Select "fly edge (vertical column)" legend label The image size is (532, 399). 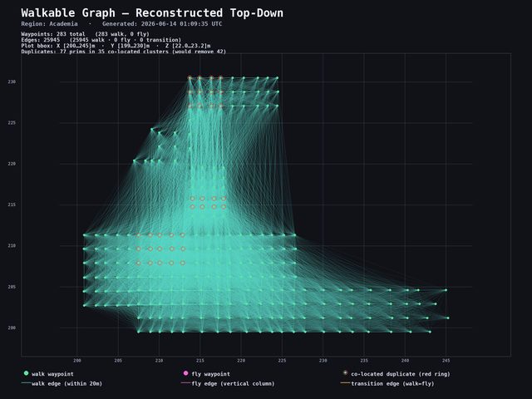[233, 384]
